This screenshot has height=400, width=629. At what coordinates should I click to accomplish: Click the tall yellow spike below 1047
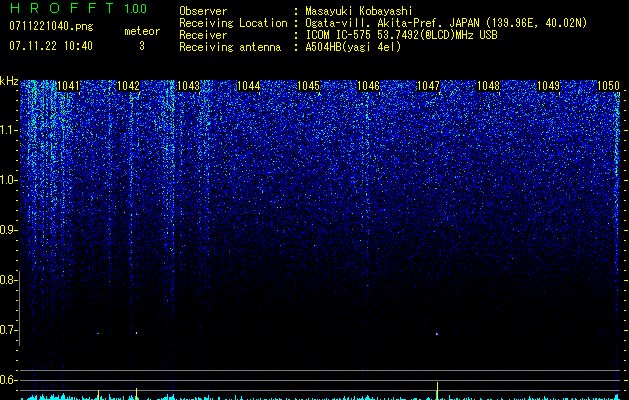[437, 391]
